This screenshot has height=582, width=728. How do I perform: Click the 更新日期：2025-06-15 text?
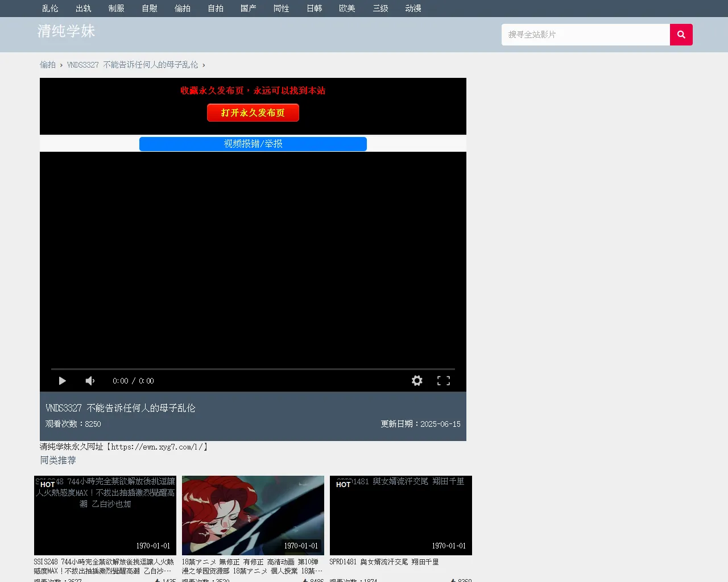click(x=421, y=424)
